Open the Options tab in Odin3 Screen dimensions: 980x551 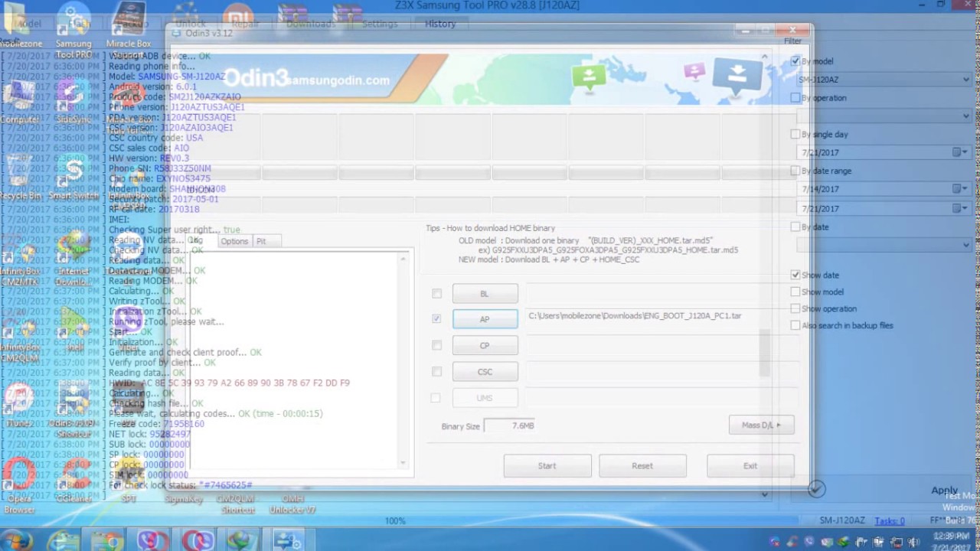(x=234, y=241)
